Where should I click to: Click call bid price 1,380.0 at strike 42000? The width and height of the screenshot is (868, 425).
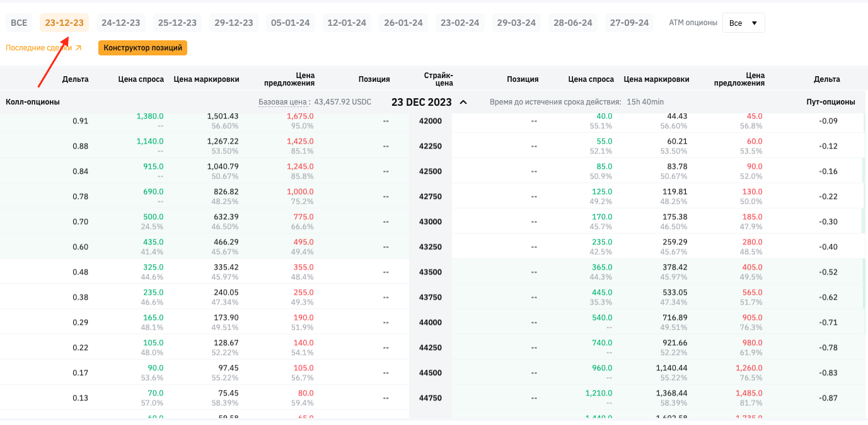tap(150, 116)
